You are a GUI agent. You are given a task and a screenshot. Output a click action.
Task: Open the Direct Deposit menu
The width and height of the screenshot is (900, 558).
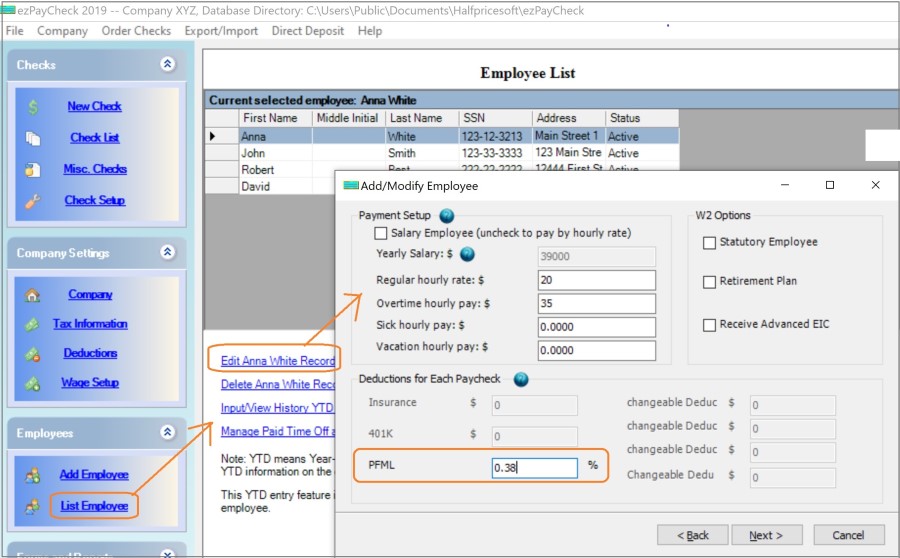309,31
